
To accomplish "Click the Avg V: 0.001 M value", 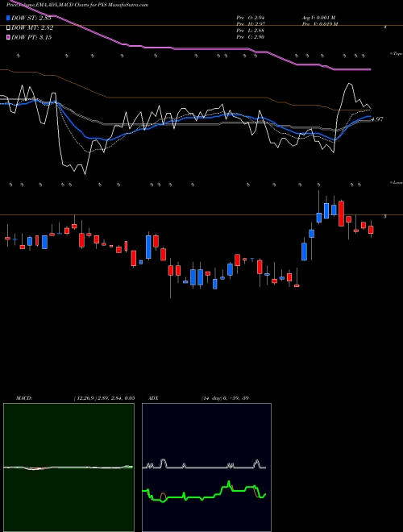I will point(318,18).
